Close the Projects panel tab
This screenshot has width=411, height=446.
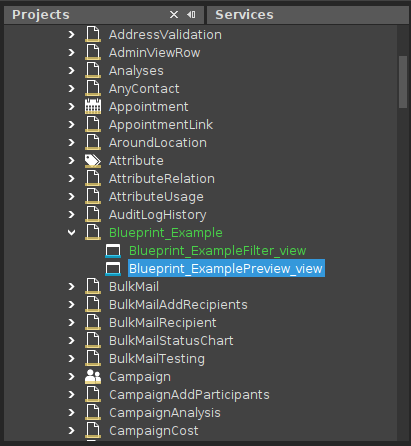(174, 15)
